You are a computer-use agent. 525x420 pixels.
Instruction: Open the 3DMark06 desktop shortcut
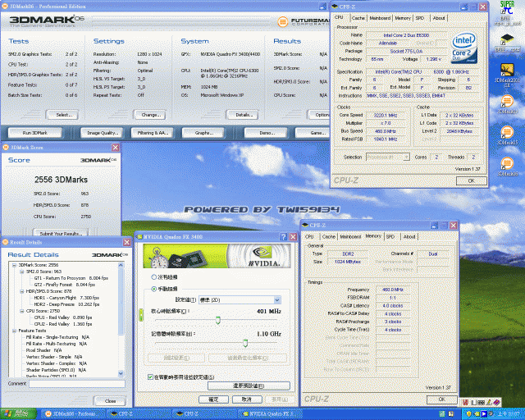point(507,167)
